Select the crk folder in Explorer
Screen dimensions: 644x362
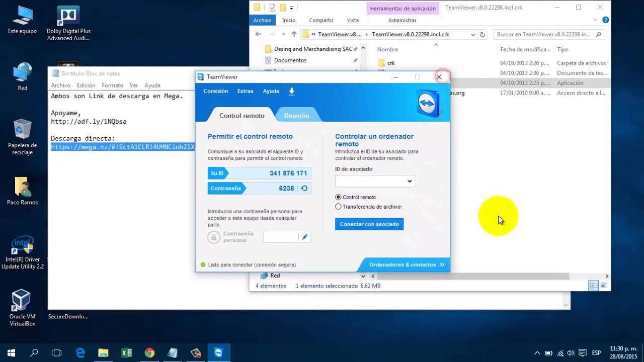[x=386, y=63]
